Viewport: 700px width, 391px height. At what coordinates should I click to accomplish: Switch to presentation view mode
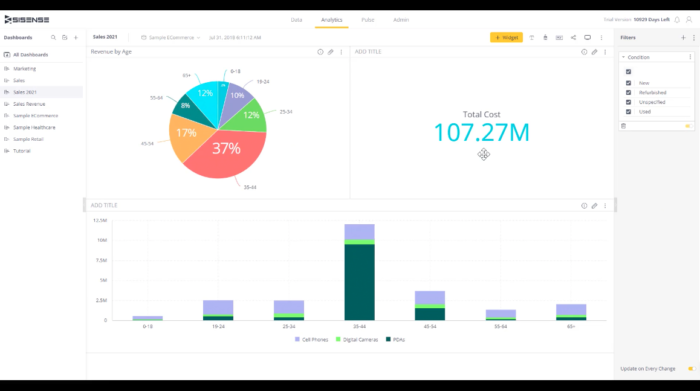tap(588, 37)
